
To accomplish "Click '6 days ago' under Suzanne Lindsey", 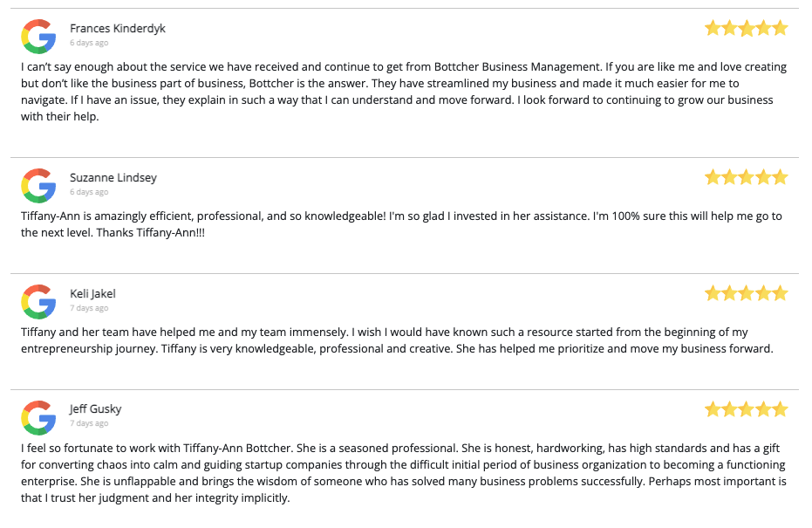I will pos(89,192).
